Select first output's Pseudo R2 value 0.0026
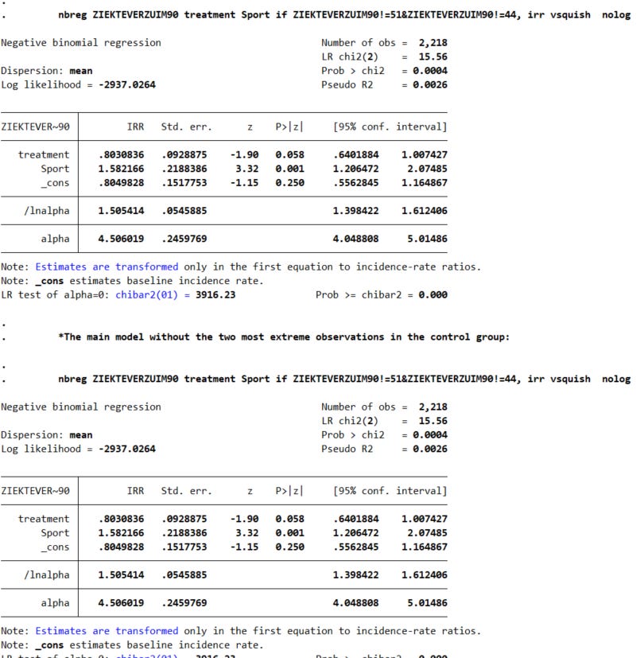This screenshot has width=644, height=658. tap(430, 85)
